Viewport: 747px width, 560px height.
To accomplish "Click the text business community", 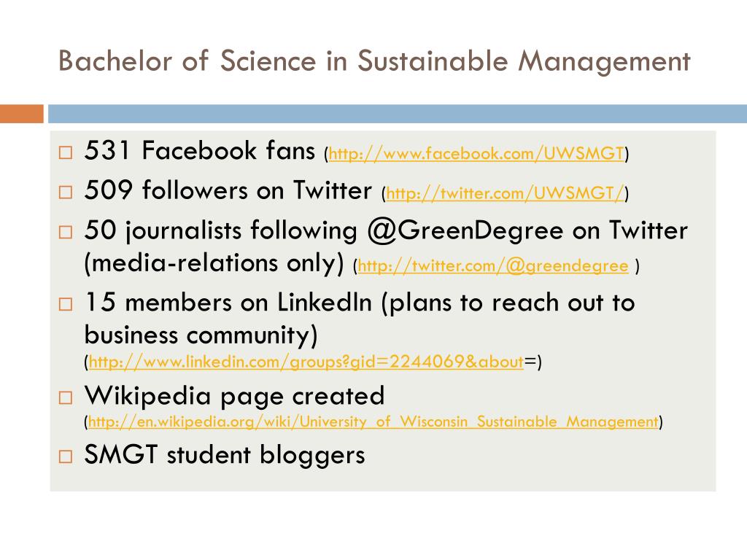I will tap(201, 335).
